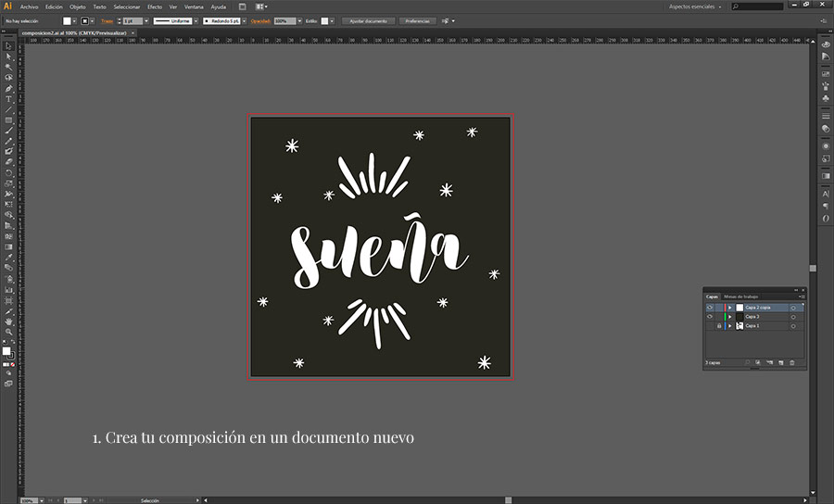This screenshot has height=504, width=834.
Task: Select the Lasso tool
Action: (x=8, y=78)
